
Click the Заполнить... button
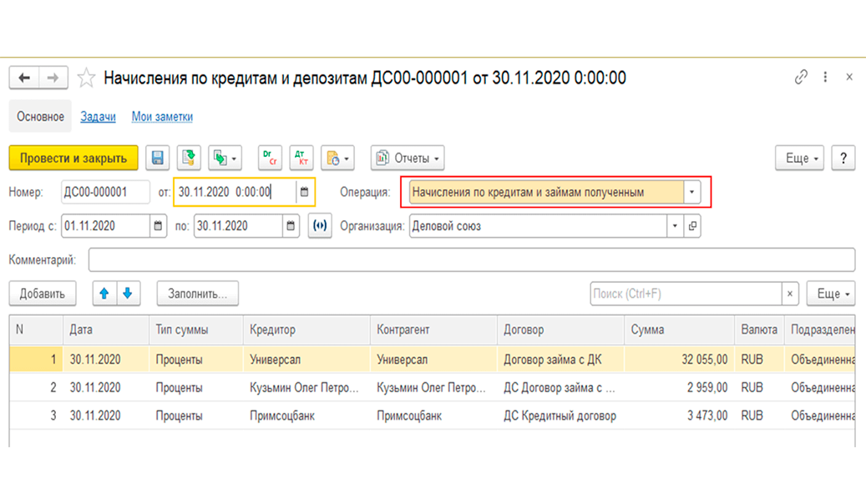[x=198, y=294]
